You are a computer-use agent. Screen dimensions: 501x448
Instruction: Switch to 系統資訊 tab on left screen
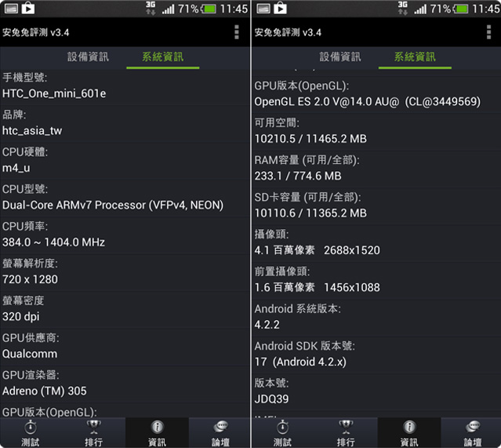[163, 57]
